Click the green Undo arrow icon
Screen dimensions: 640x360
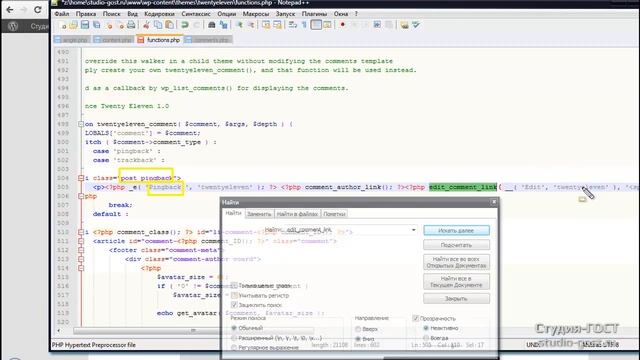click(184, 25)
